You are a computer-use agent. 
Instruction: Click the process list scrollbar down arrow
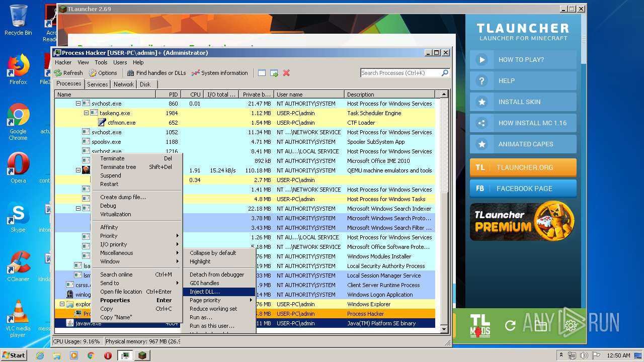click(444, 329)
